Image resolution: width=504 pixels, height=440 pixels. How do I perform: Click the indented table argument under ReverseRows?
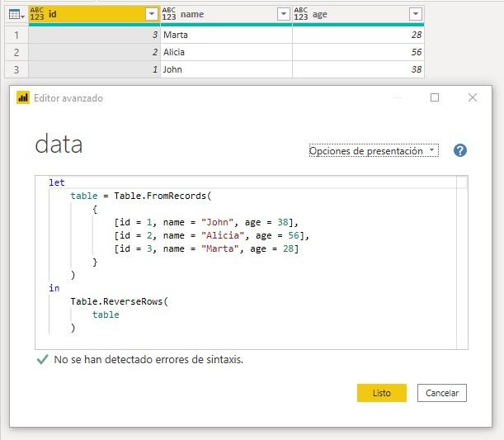106,315
